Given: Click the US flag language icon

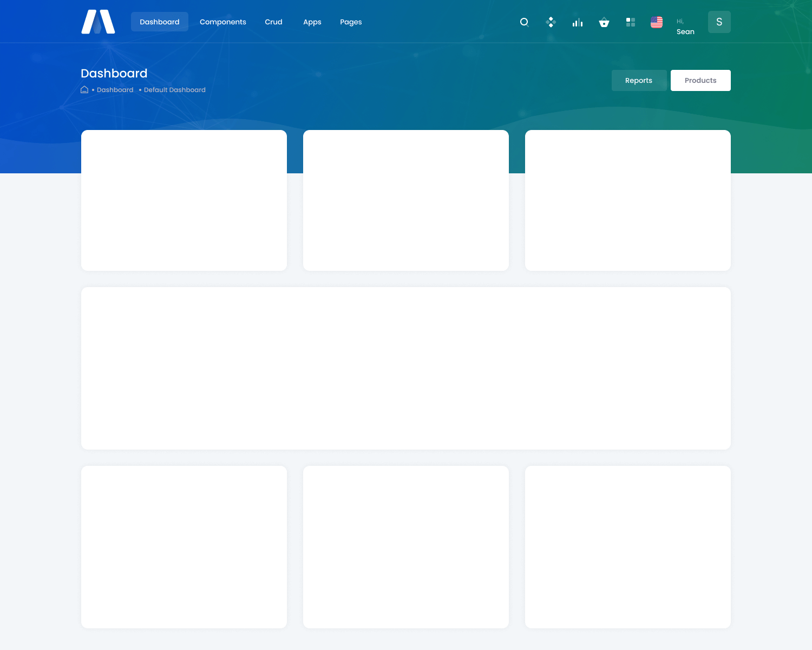Looking at the screenshot, I should [x=657, y=22].
